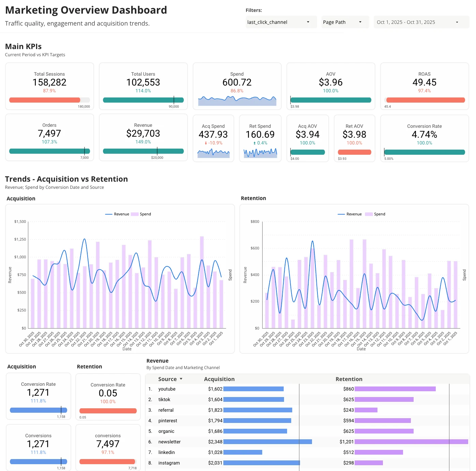Click the Revenue 149.0% progress bar

pos(143,151)
